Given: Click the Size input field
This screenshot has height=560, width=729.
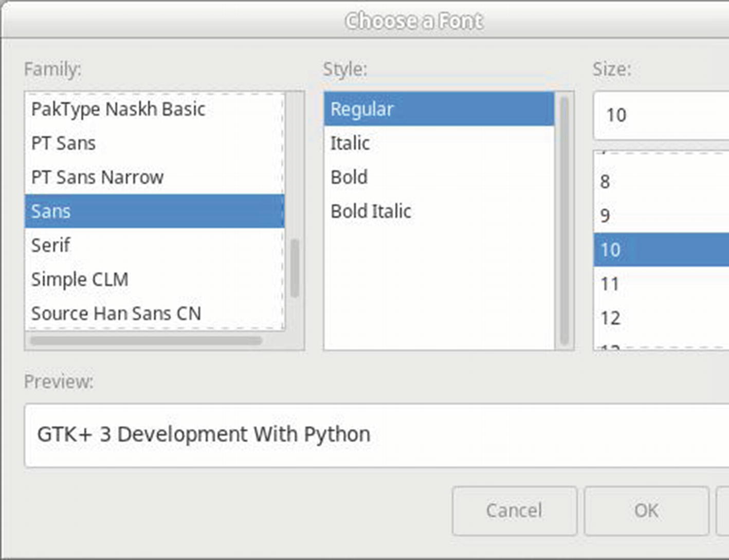Looking at the screenshot, I should (661, 115).
